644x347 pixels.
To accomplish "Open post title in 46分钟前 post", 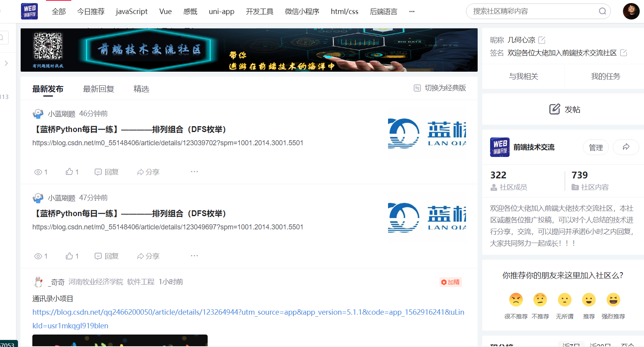I will coord(131,129).
